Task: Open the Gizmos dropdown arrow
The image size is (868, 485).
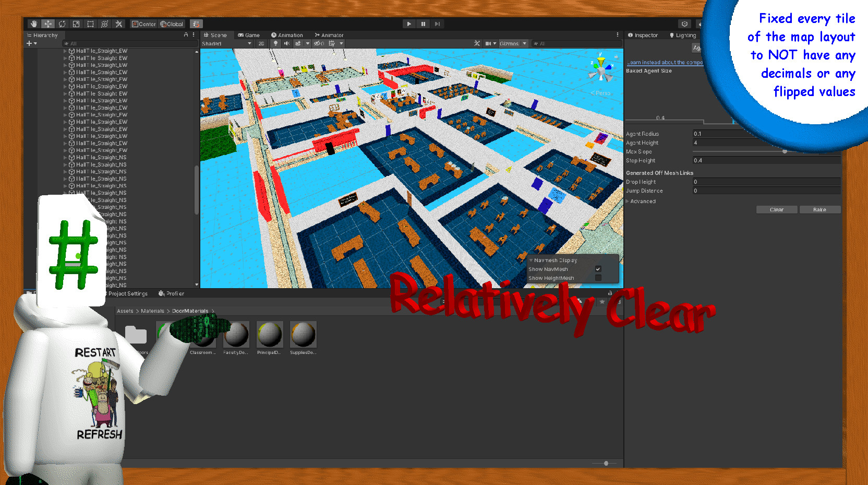Action: [525, 43]
